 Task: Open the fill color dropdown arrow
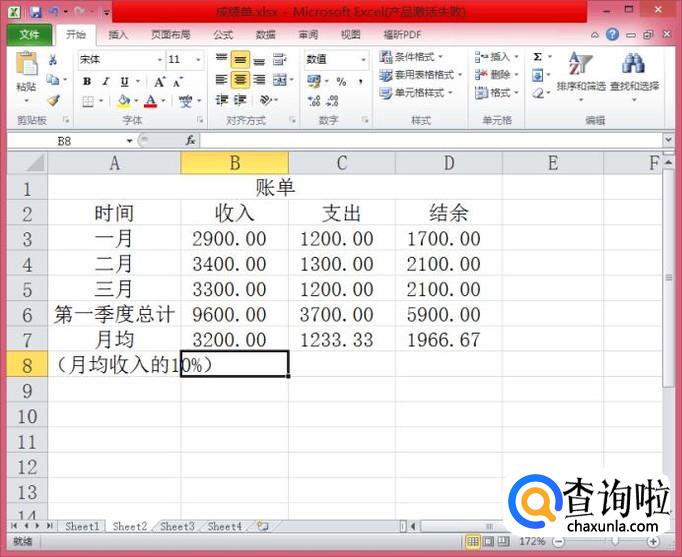[x=136, y=101]
